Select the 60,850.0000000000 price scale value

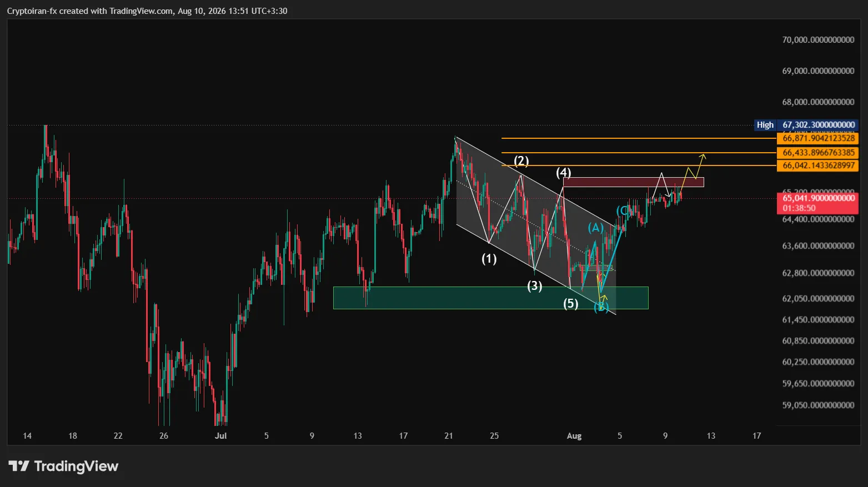(x=818, y=341)
